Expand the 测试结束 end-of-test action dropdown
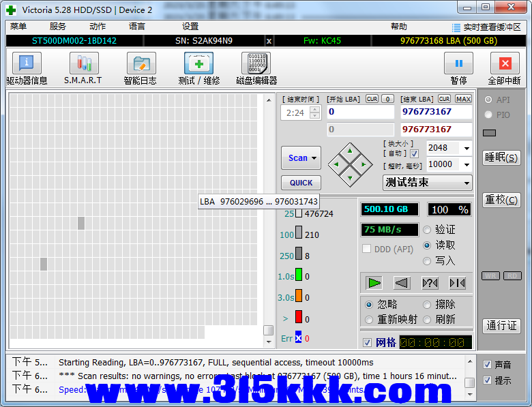 (467, 183)
